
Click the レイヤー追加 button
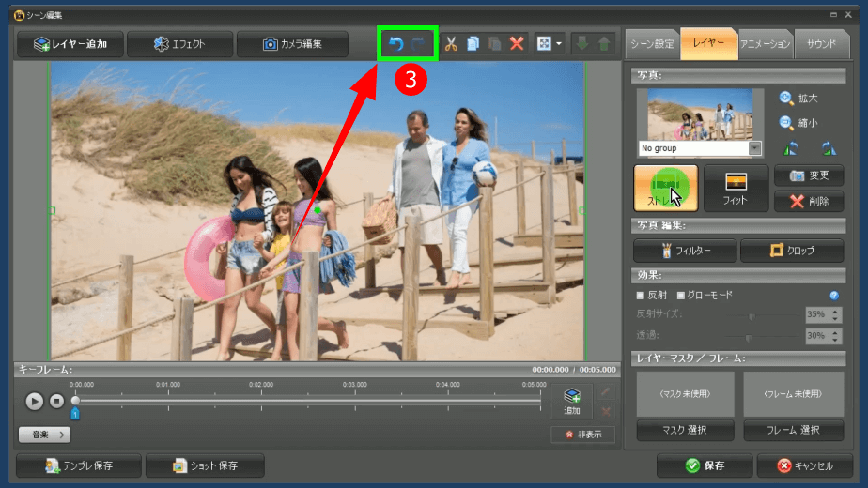[69, 43]
